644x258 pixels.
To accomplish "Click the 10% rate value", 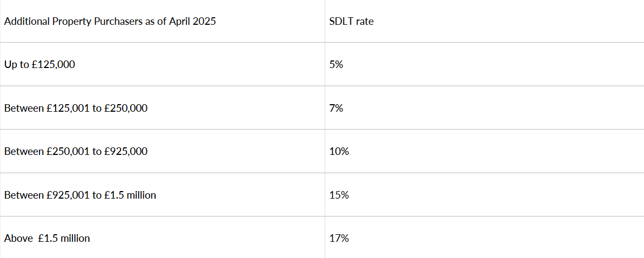I will [339, 152].
